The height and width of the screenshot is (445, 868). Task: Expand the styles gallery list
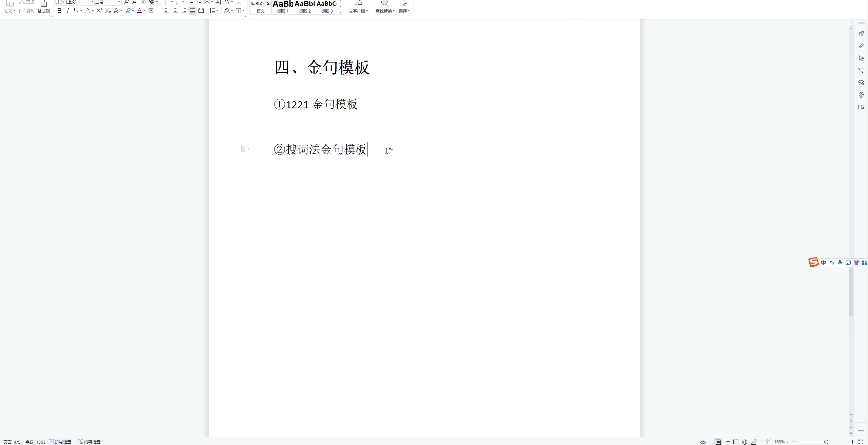tap(340, 12)
